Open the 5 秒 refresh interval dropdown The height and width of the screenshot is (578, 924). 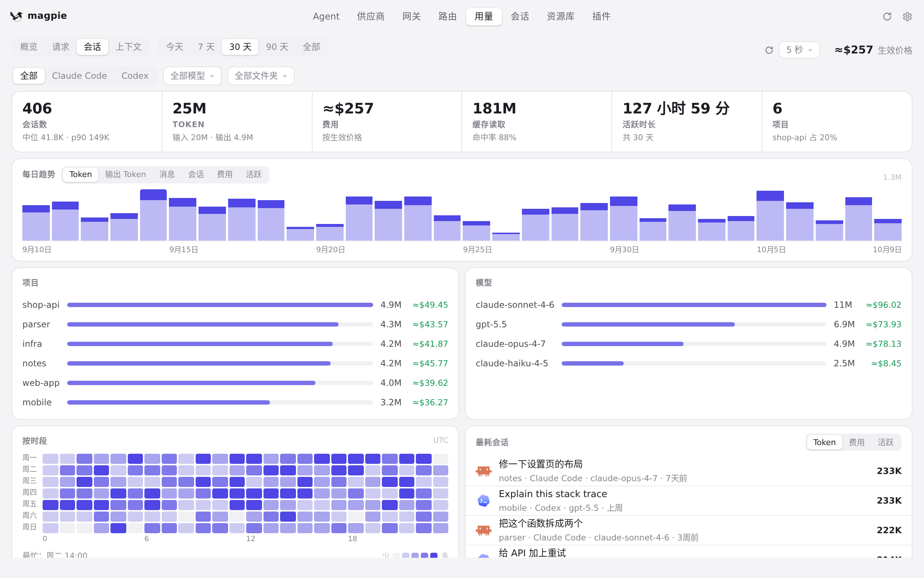point(799,50)
